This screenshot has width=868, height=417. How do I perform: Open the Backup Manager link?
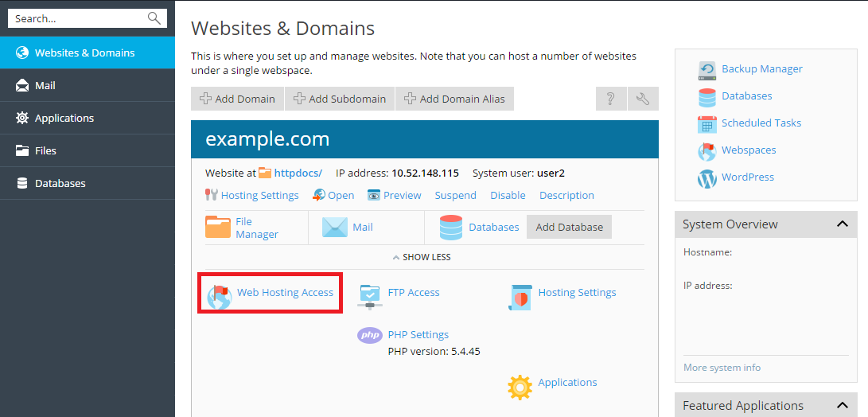tap(762, 69)
